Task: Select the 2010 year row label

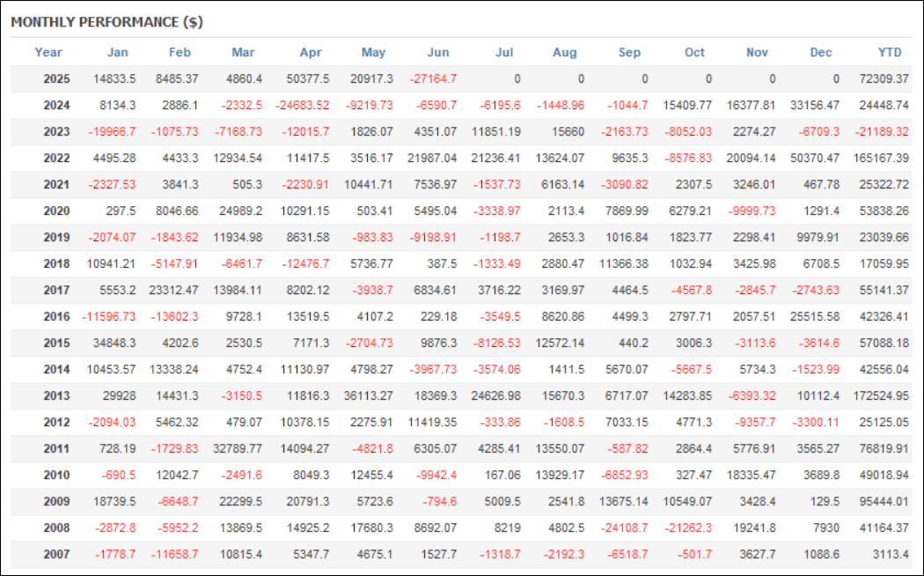Action: point(56,476)
